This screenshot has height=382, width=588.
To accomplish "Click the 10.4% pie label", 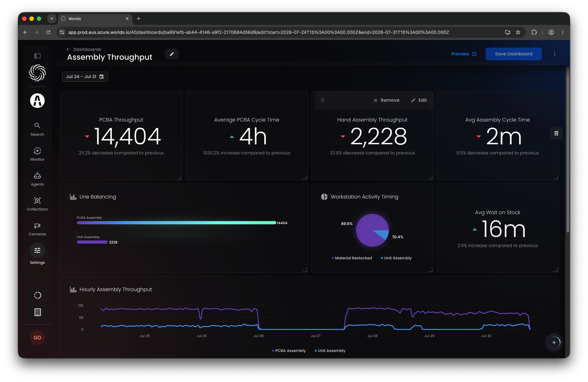I will click(398, 237).
